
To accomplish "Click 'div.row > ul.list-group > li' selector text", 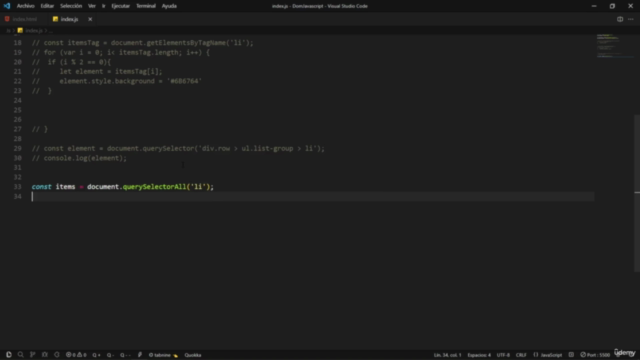I will [257, 149].
